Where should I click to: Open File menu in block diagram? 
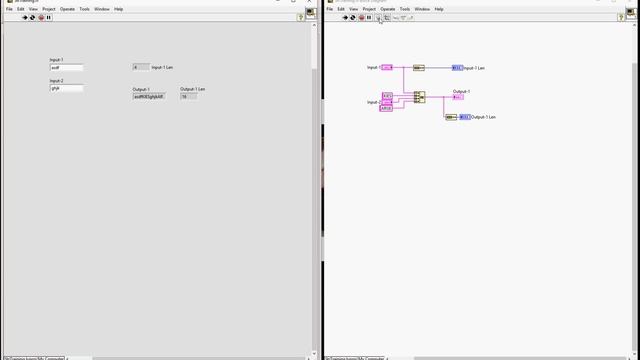click(x=329, y=9)
